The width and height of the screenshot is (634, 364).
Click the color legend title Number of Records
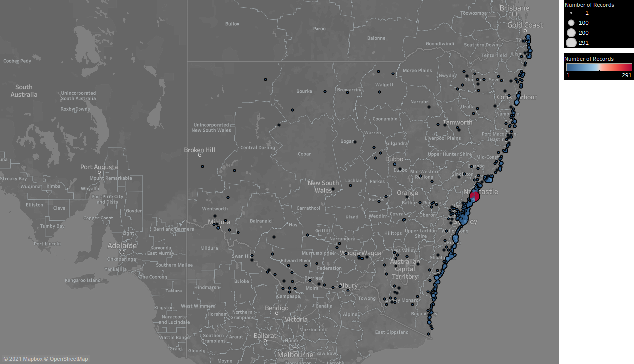[x=589, y=59]
